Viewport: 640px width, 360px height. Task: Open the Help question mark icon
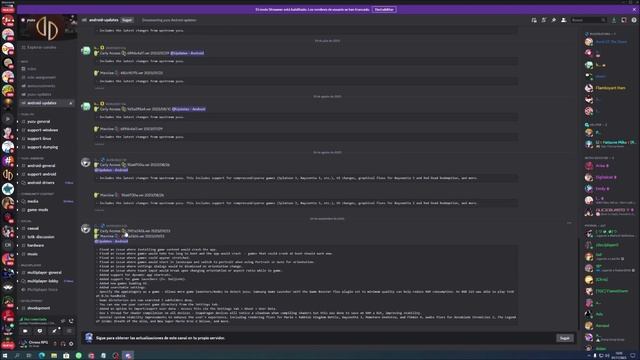(634, 20)
